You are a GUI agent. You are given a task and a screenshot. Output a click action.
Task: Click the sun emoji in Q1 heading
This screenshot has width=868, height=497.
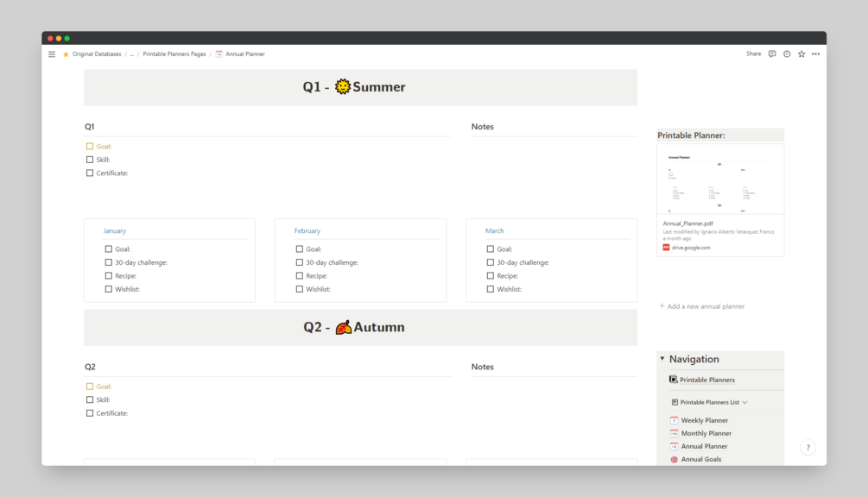click(343, 87)
